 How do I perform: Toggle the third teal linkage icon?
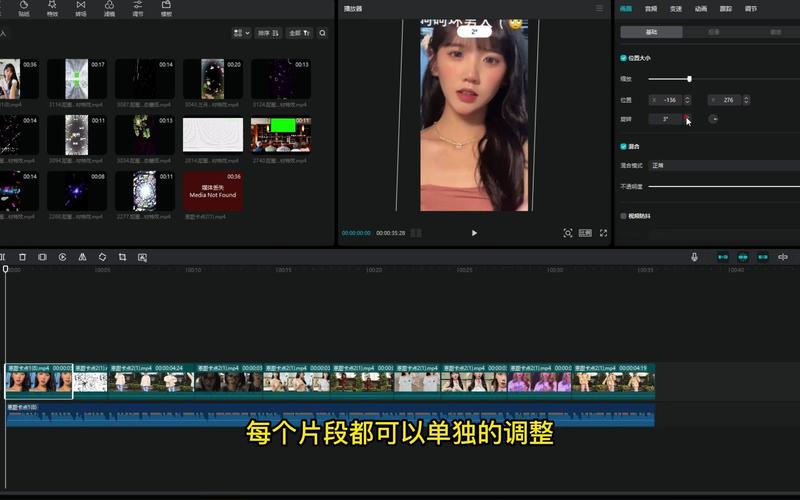pos(763,257)
